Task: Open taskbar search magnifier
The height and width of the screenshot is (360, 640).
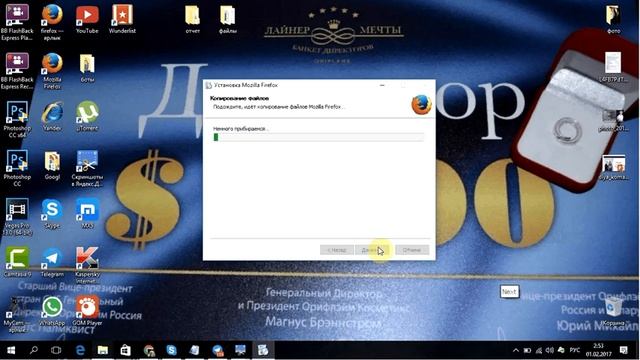Action: click(x=34, y=350)
